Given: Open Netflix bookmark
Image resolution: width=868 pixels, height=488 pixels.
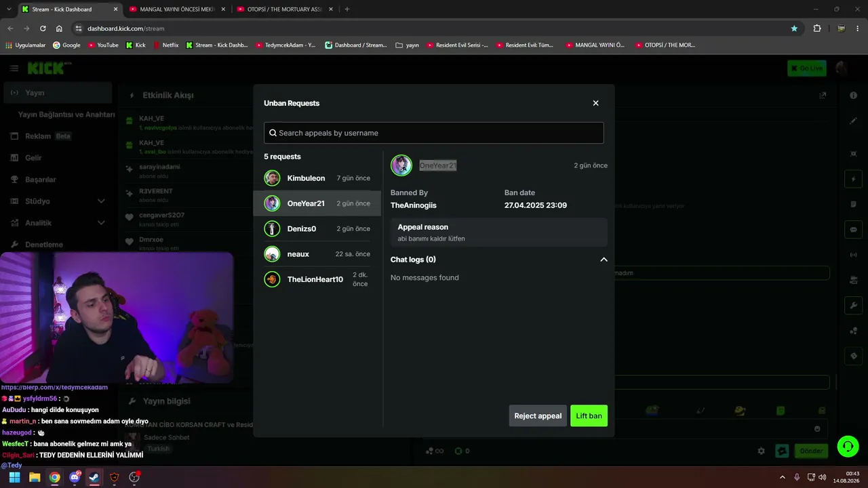Looking at the screenshot, I should pos(166,45).
